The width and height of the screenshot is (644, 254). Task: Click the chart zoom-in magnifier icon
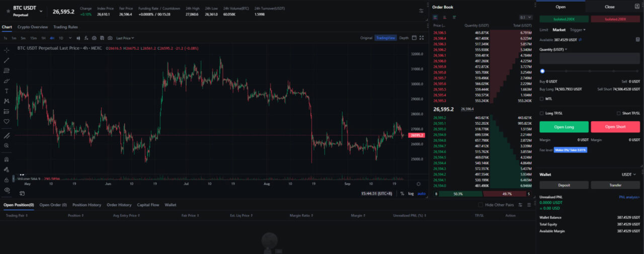coord(7,145)
